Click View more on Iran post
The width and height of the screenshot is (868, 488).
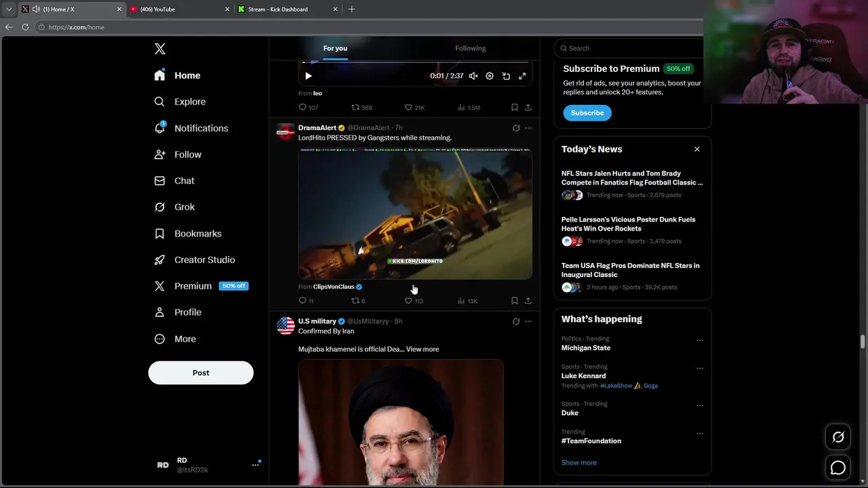pos(422,349)
